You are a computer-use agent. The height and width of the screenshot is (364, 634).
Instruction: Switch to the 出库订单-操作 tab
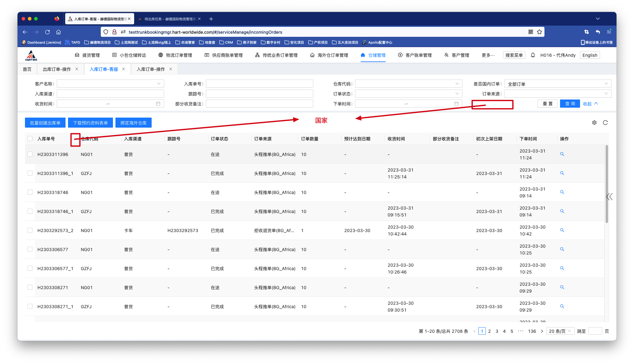pyautogui.click(x=57, y=69)
